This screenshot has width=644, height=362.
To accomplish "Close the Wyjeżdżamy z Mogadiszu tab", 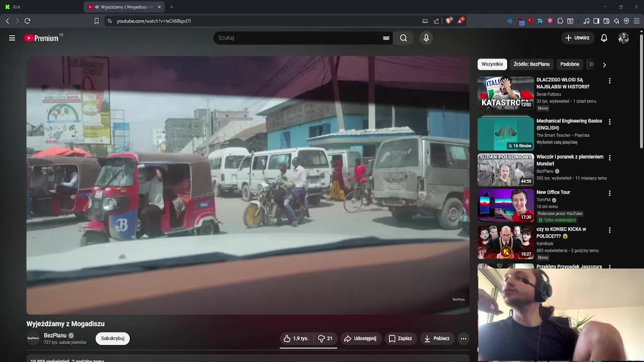I will 159,7.
